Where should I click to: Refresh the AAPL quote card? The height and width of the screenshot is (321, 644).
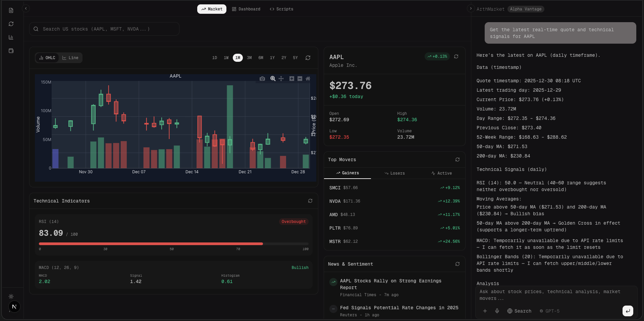pyautogui.click(x=456, y=56)
